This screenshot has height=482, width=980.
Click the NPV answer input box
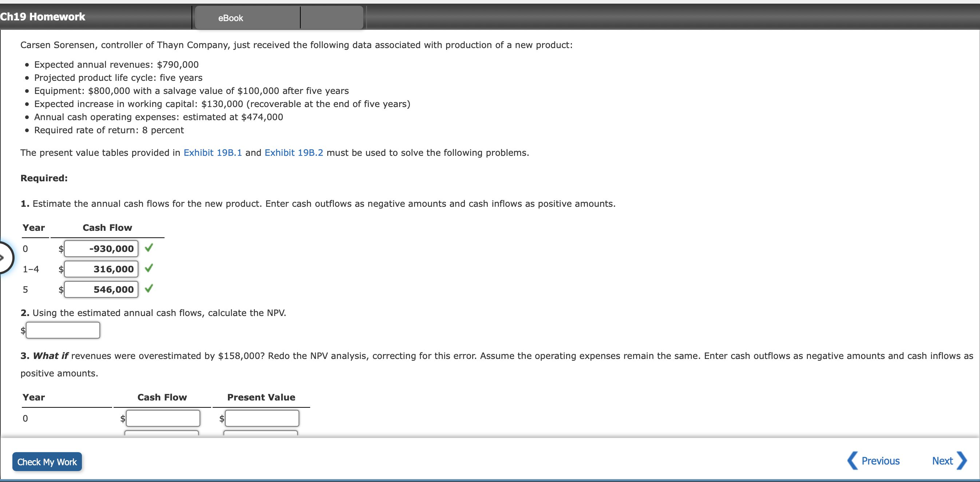pos(63,330)
